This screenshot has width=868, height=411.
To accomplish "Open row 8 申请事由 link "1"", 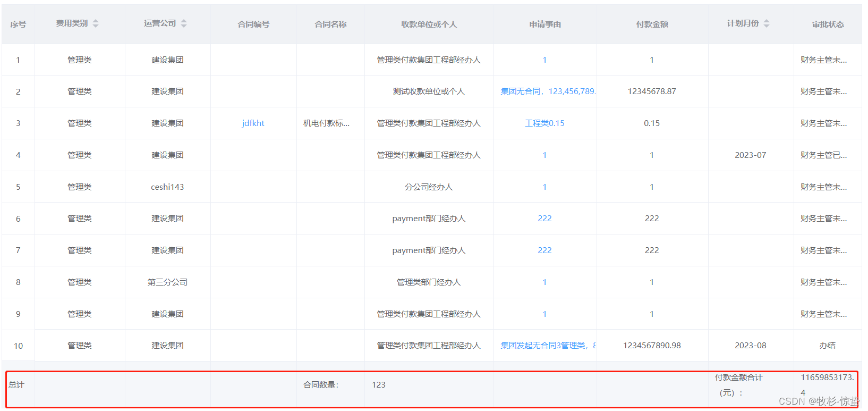I will coord(544,282).
